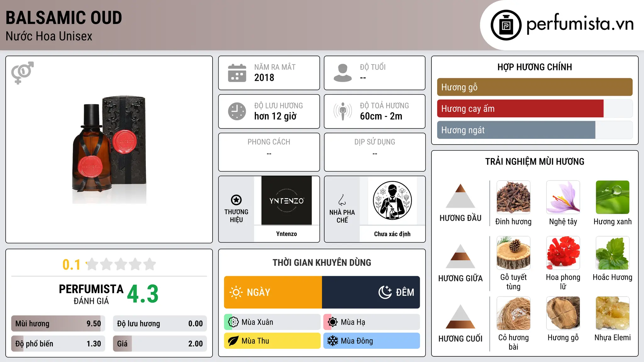
Task: Click the Hương gỗ main accord bar
Action: tap(535, 87)
